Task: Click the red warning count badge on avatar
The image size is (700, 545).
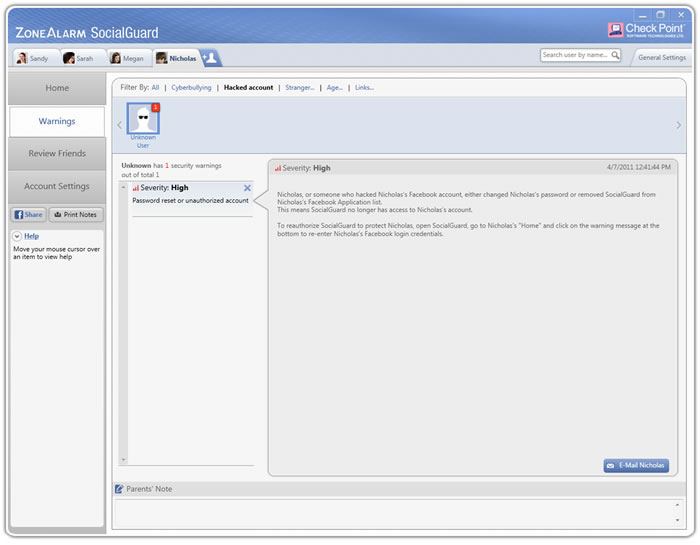Action: [x=155, y=107]
